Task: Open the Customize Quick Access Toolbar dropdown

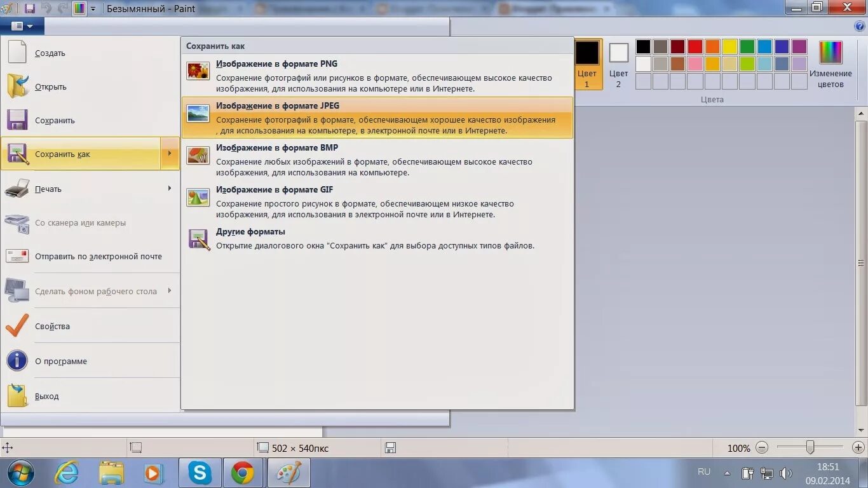Action: [93, 9]
